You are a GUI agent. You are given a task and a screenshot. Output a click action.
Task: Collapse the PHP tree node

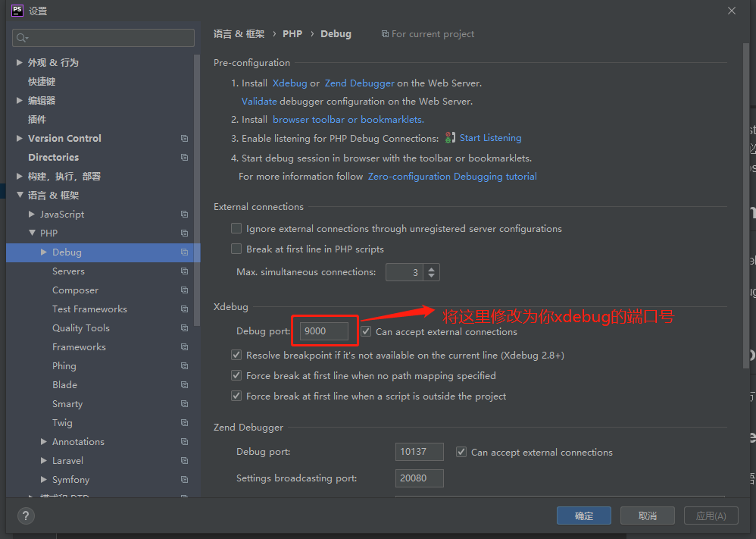tap(32, 233)
